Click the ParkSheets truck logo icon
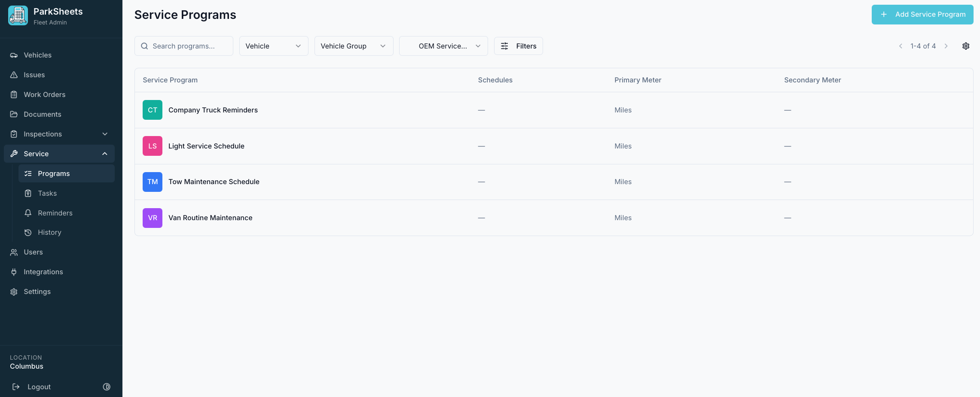 click(17, 15)
